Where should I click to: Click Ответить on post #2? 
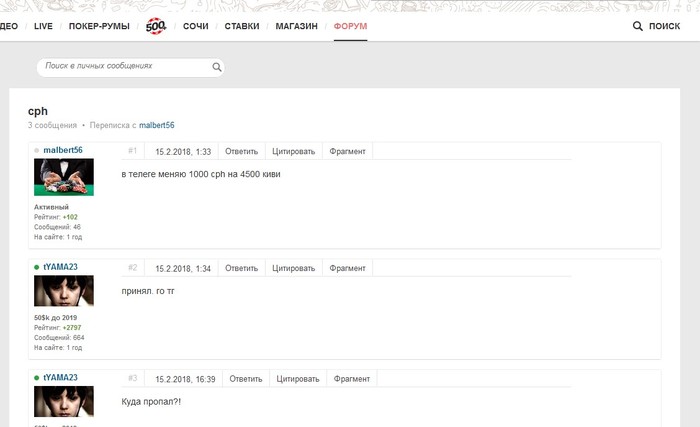click(242, 268)
